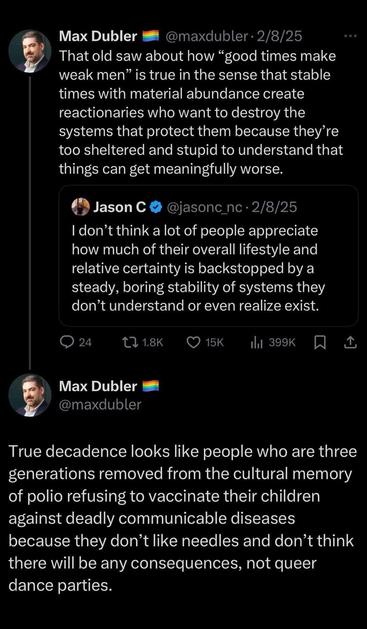Open the reply comment icon with 24 replies
Image resolution: width=367 pixels, height=629 pixels.
(x=66, y=343)
